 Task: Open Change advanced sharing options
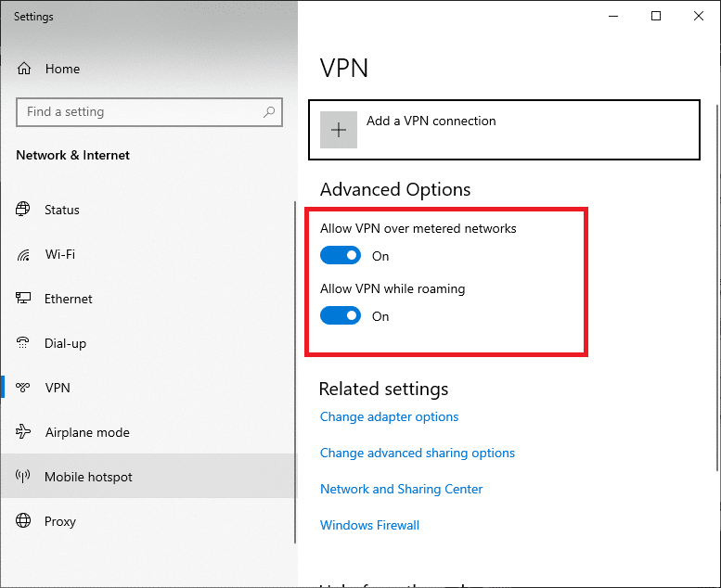point(417,453)
